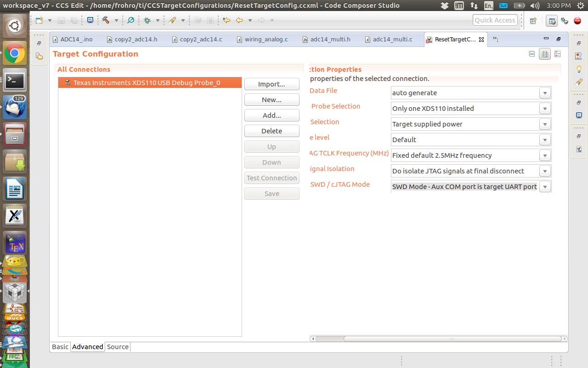The image size is (588, 368).
Task: Open lightbulb view icon in right trim
Action: [x=579, y=69]
